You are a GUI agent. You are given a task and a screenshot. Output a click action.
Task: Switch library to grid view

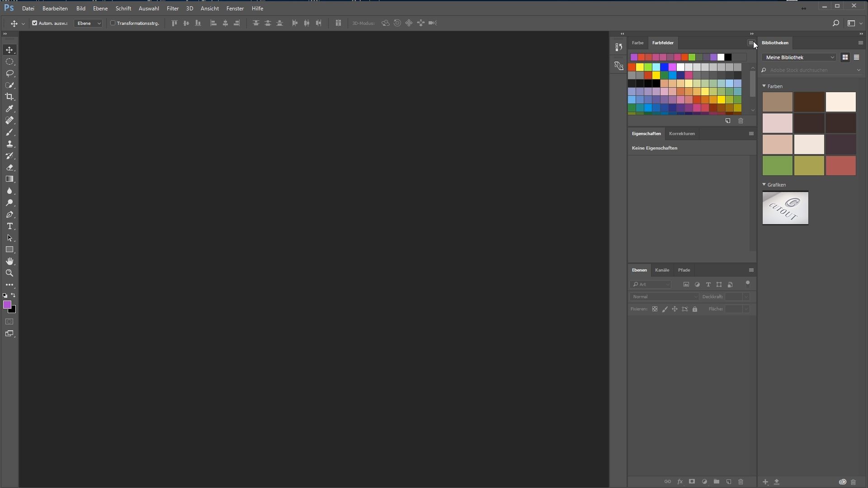[845, 57]
